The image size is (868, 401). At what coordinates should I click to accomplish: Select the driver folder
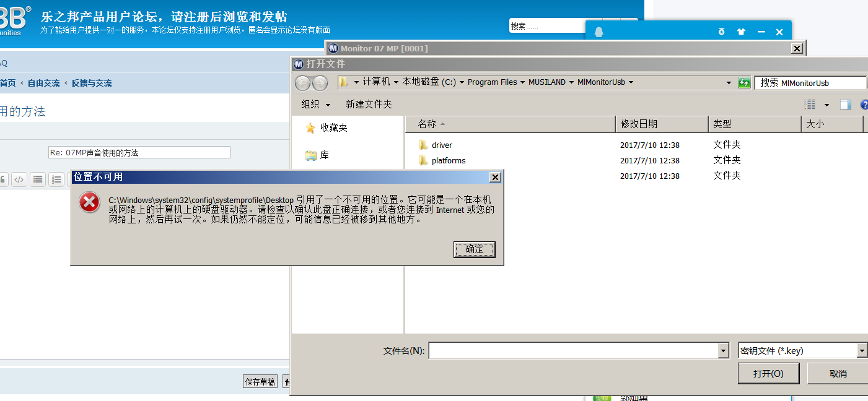tap(442, 145)
